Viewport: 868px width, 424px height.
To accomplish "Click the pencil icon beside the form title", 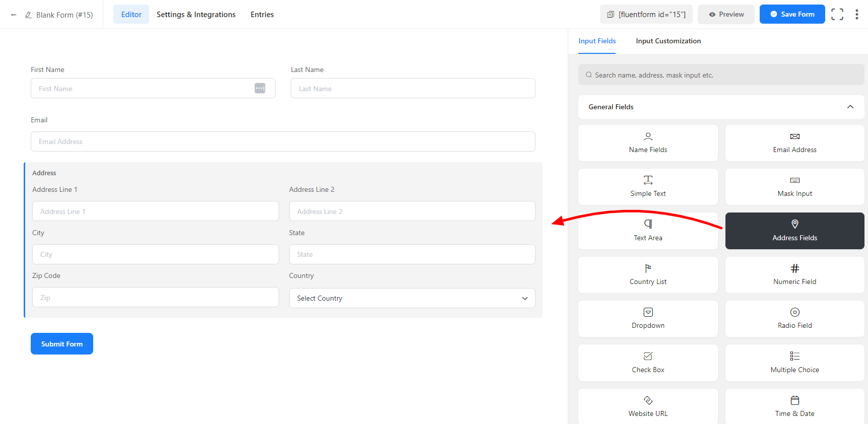I will coord(29,15).
